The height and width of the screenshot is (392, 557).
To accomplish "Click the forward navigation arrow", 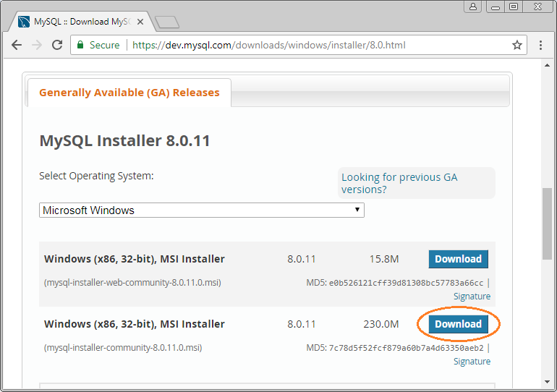I will [x=37, y=45].
